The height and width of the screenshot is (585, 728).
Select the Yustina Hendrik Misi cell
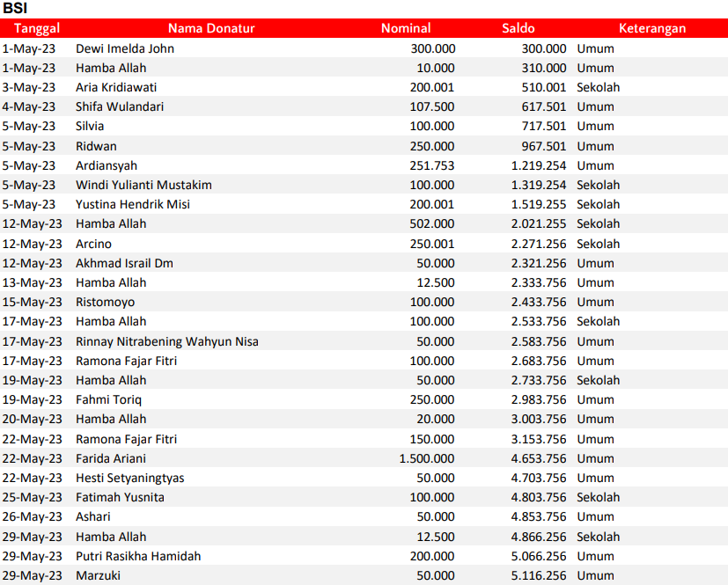[x=133, y=204]
